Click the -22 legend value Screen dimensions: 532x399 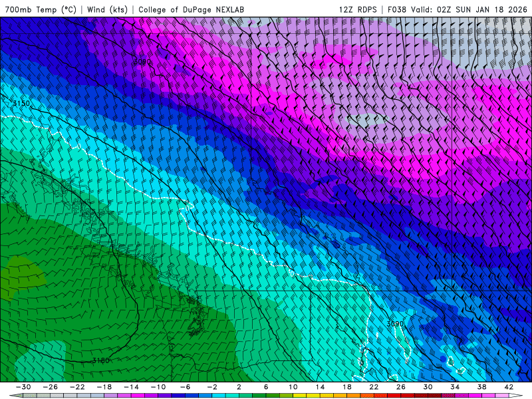click(77, 387)
